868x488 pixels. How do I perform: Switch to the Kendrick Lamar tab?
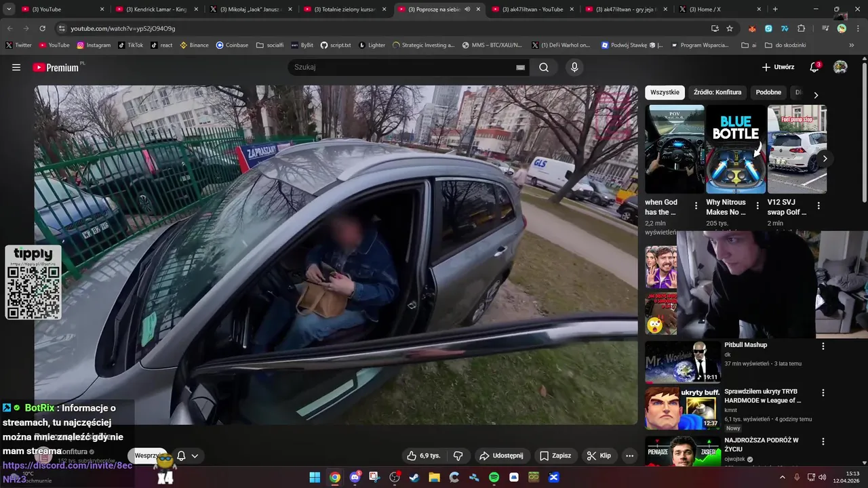click(x=156, y=9)
